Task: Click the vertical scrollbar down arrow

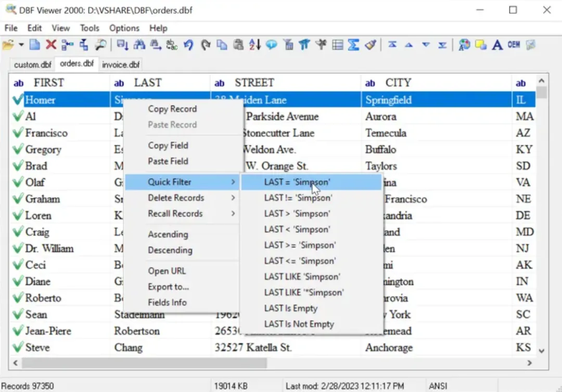Action: click(x=542, y=351)
